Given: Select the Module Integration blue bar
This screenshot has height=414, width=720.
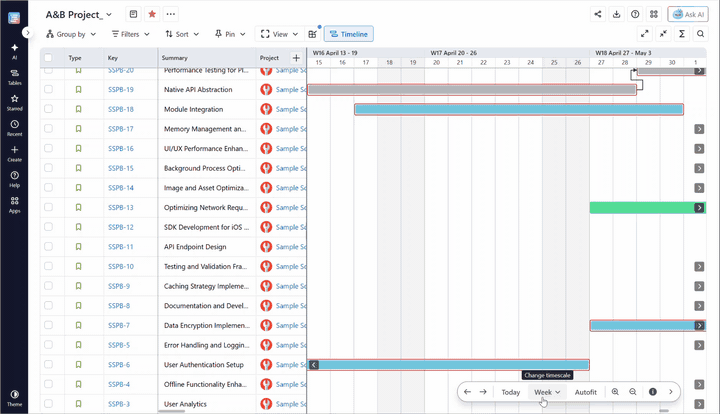Looking at the screenshot, I should (x=519, y=109).
